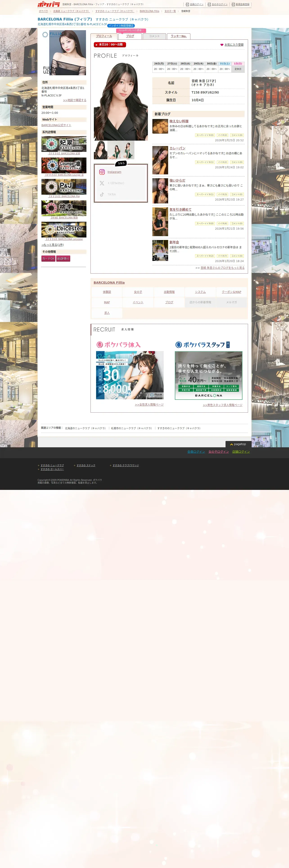The height and width of the screenshot is (868, 289).
Task: Click the 本日20:00～出勤 badge
Action: click(110, 44)
